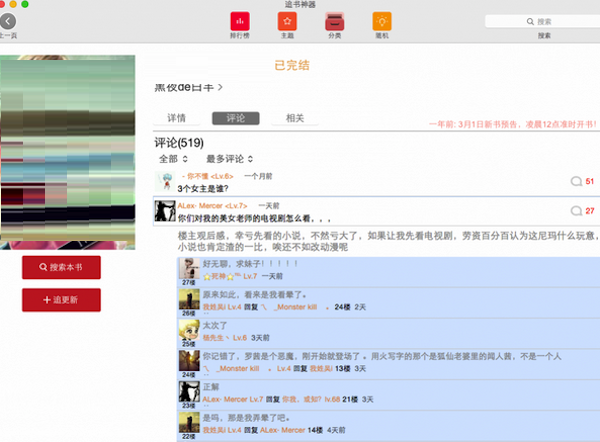The image size is (600, 442).
Task: Open the 排行榜 ranking icon
Action: (x=240, y=21)
